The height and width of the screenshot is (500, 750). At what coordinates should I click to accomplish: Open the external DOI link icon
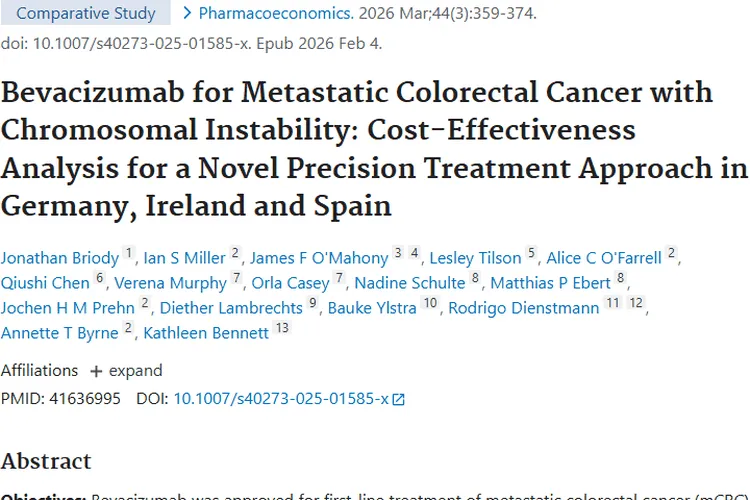click(398, 399)
